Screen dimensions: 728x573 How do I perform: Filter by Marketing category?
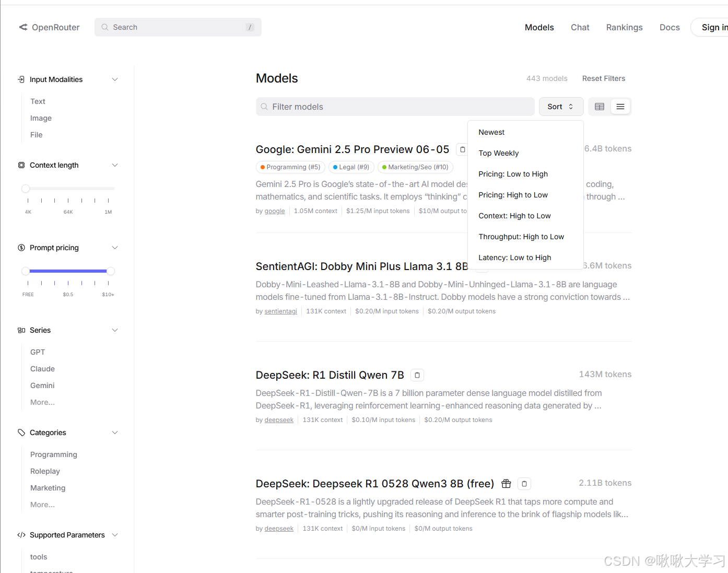48,488
